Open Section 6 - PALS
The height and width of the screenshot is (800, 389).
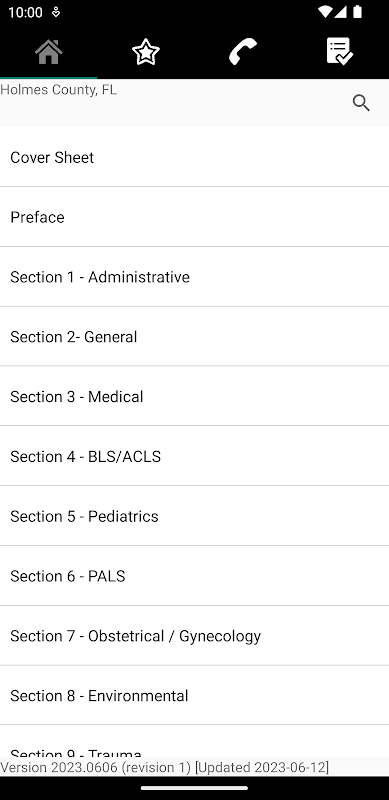pyautogui.click(x=194, y=576)
